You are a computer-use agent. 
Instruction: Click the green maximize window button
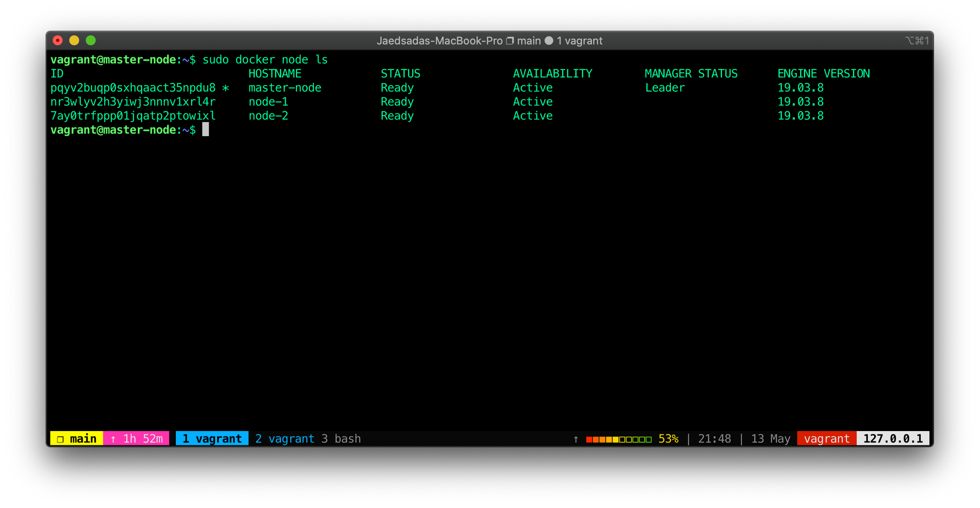point(91,41)
